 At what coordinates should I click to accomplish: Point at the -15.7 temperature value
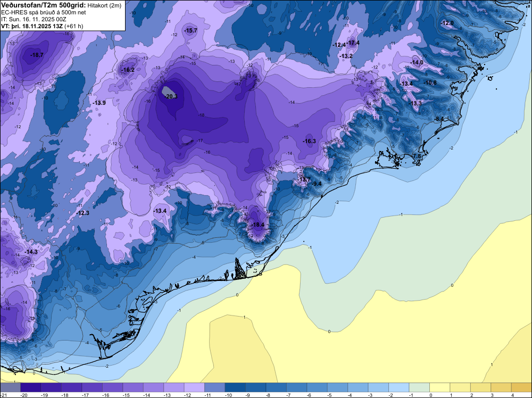point(190,30)
